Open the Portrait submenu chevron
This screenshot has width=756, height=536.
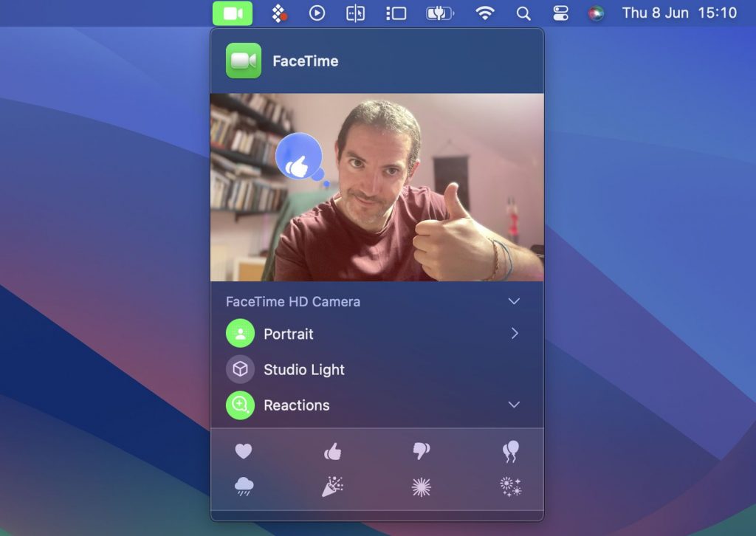click(515, 333)
